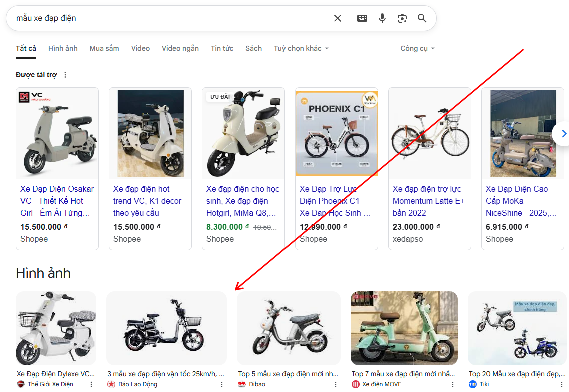Open Xe đạp điện cho học sinh link
Viewport: 569px width, 392px height.
click(243, 201)
